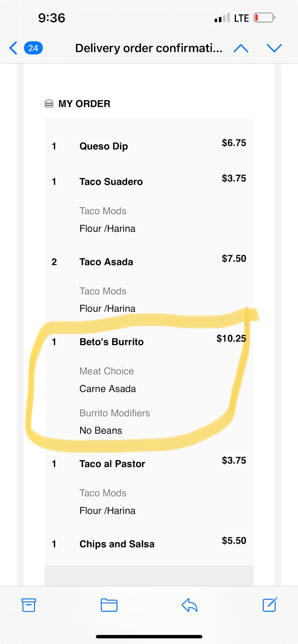Screen dimensions: 298x644
Task: Tap the Taco Asada item name
Action: tap(106, 262)
